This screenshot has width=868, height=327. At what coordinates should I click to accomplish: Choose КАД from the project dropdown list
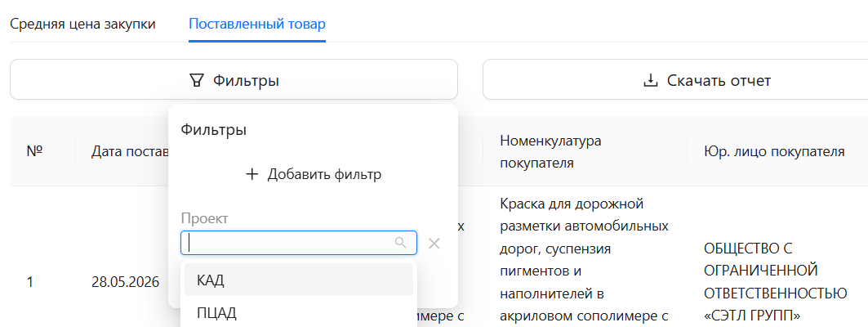click(x=299, y=280)
